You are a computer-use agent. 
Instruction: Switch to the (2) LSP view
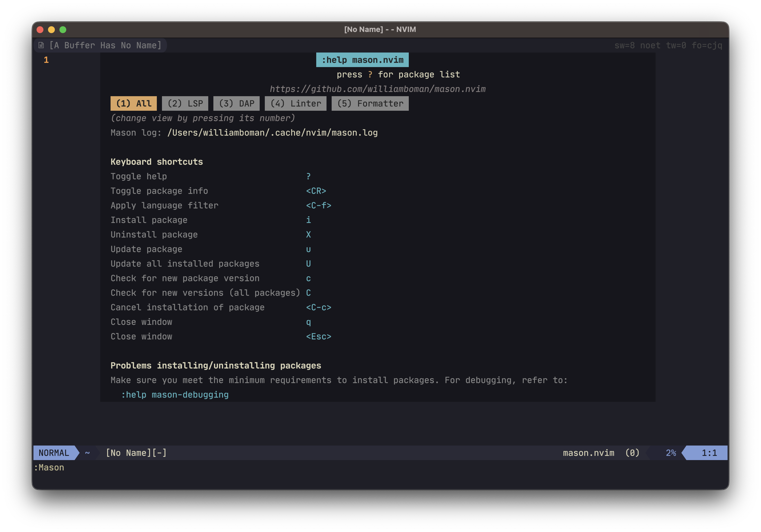[x=185, y=104]
